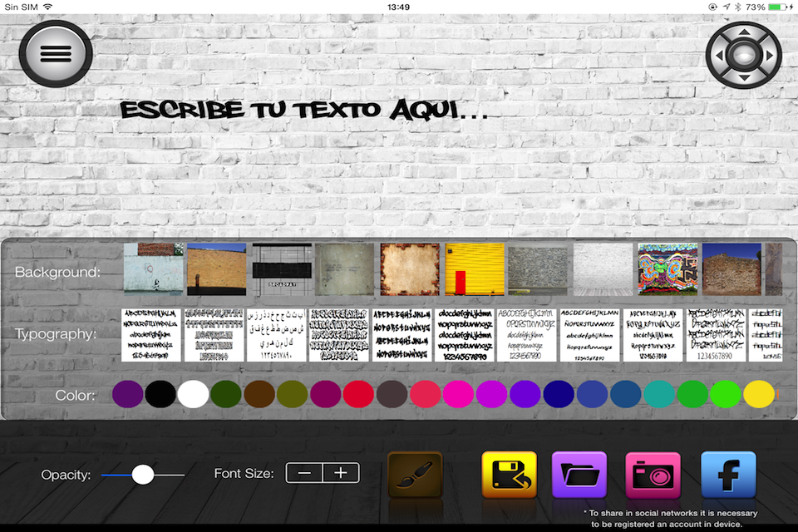Image resolution: width=798 pixels, height=532 pixels.
Task: Choose the colorful graffiti mural background
Action: (668, 269)
